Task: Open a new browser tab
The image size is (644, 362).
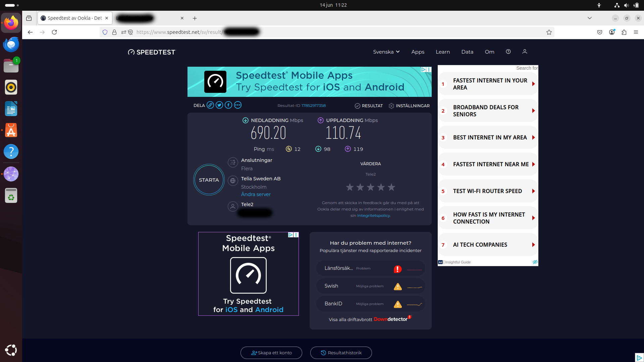Action: click(x=195, y=18)
